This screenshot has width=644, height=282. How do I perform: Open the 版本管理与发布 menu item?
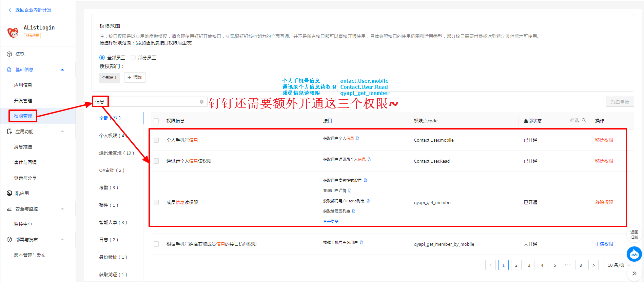(30, 255)
